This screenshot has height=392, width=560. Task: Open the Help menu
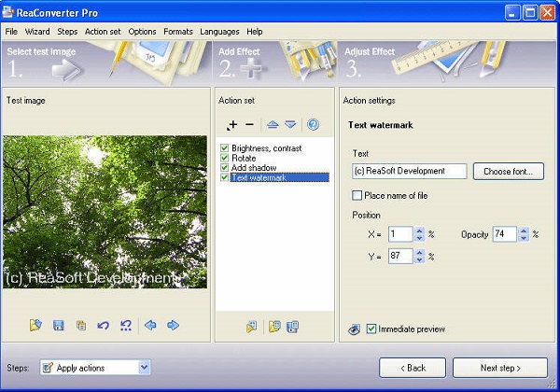pyautogui.click(x=254, y=32)
